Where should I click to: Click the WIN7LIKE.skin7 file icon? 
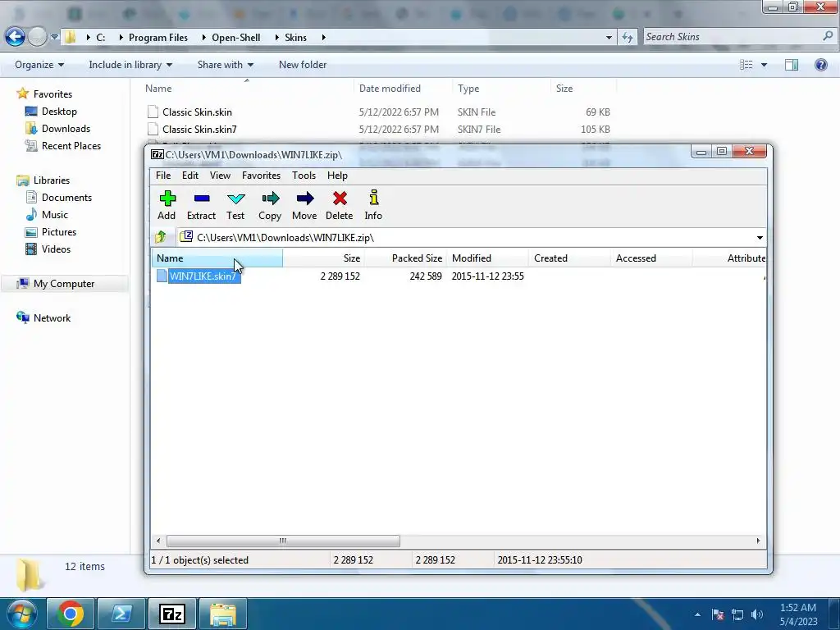[x=162, y=276]
